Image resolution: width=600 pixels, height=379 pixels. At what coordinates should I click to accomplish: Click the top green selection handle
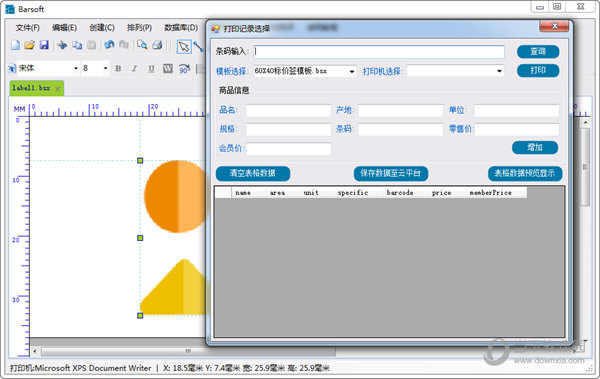coord(140,160)
